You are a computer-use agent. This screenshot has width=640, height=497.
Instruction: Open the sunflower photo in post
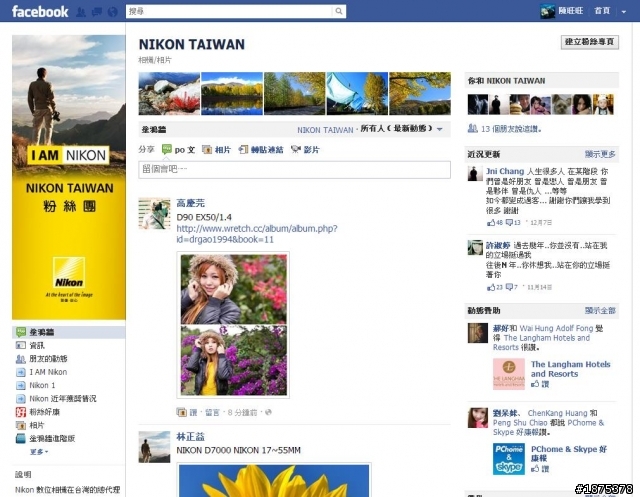(274, 480)
